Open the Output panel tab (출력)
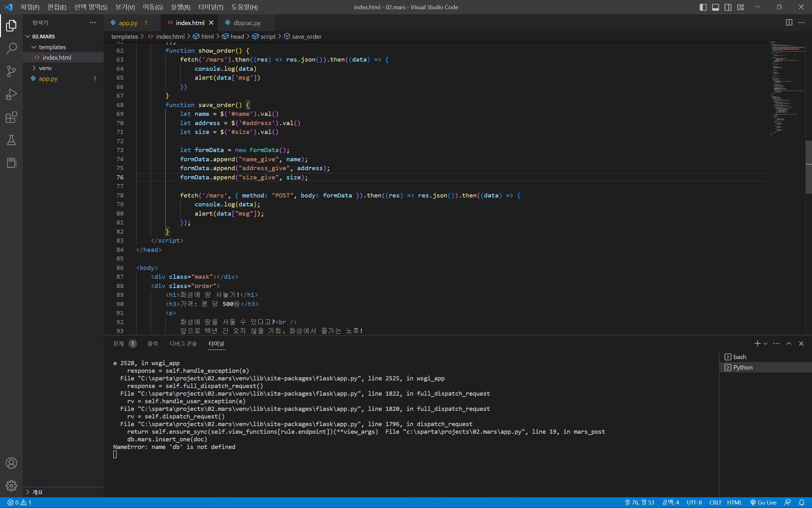The image size is (812, 508). 153,343
